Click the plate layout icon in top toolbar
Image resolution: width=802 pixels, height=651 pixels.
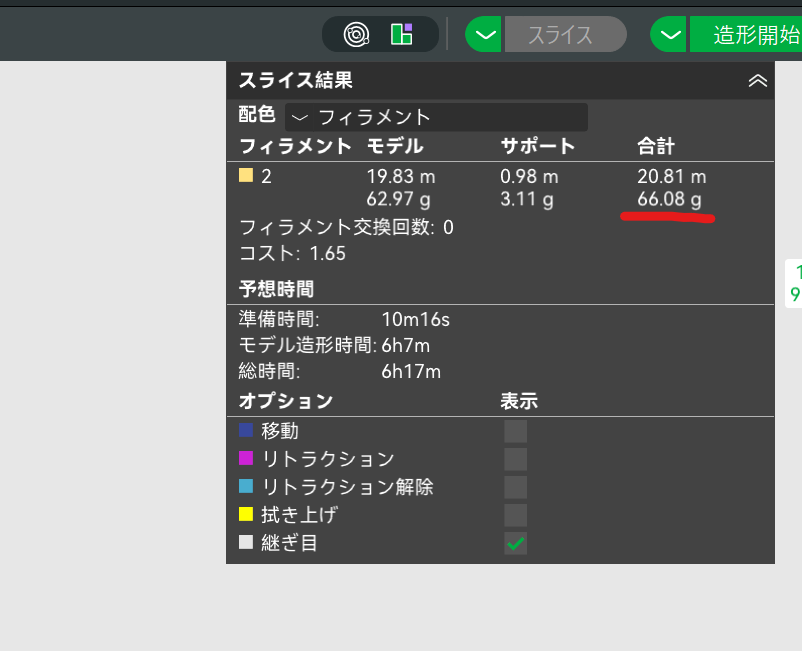[402, 35]
